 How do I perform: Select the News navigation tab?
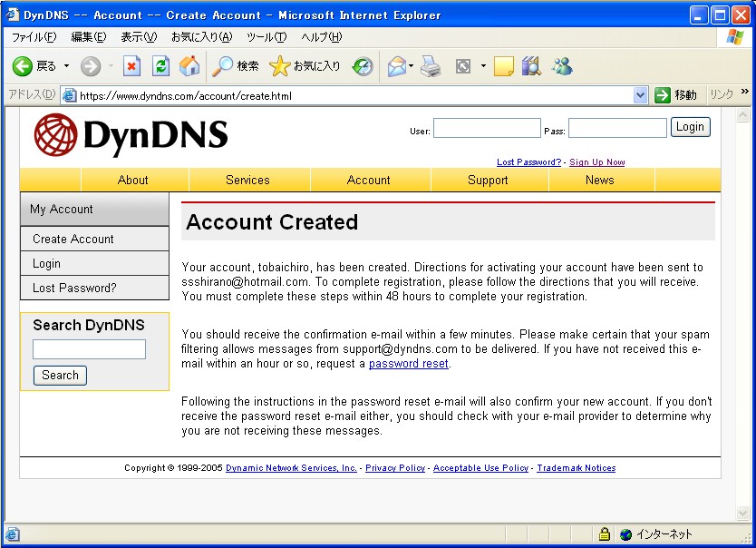pyautogui.click(x=600, y=180)
